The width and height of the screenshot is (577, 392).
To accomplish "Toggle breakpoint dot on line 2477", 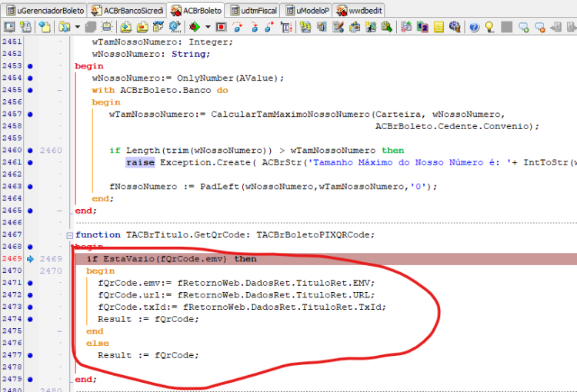I will [30, 355].
